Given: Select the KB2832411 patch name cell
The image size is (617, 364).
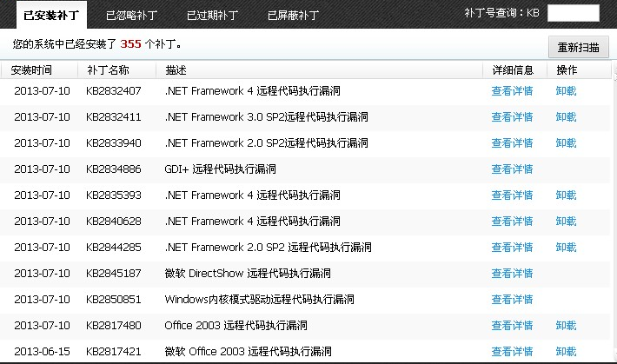Looking at the screenshot, I should coord(114,117).
